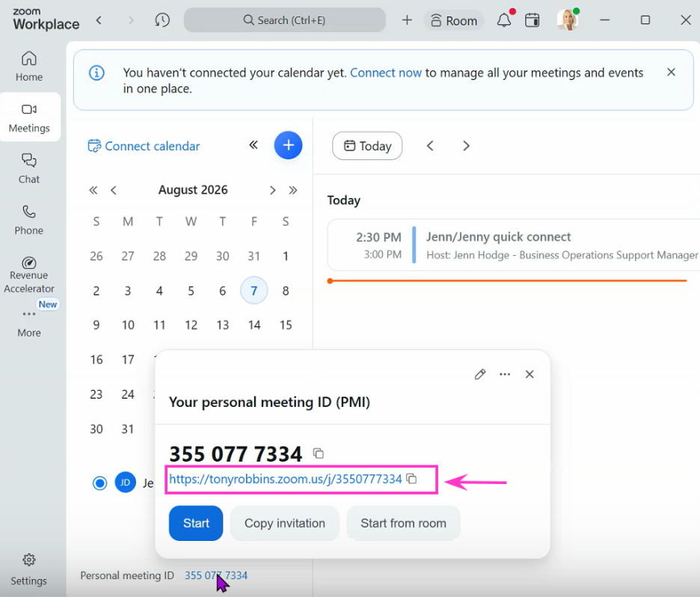Viewport: 700px width, 597px height.
Task: Go to next month in mini calendar
Action: tap(273, 191)
